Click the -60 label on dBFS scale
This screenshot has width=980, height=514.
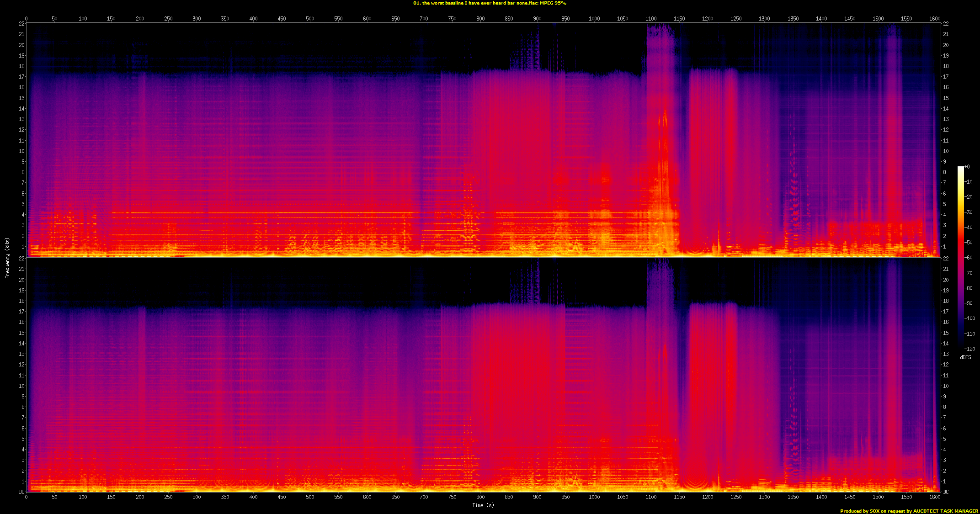[969, 258]
